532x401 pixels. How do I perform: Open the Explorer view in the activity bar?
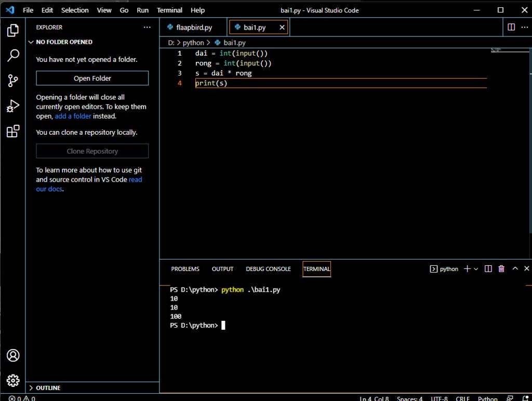13,30
